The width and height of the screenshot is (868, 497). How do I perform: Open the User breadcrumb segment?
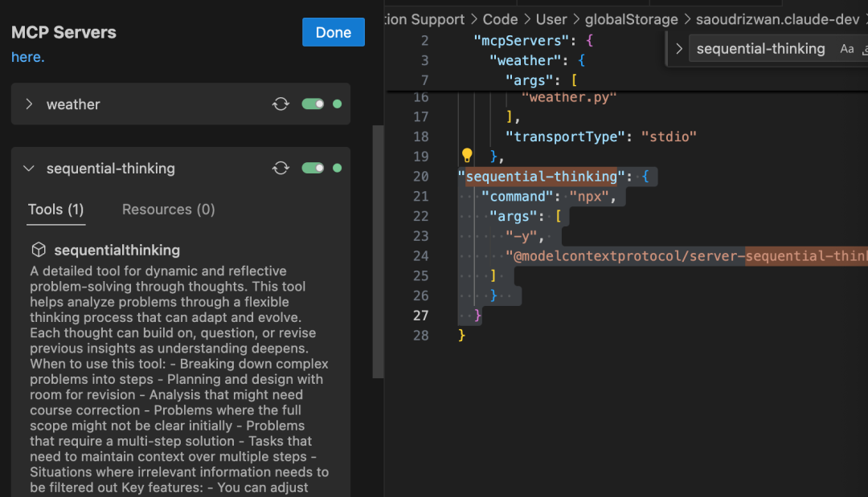[x=551, y=19]
